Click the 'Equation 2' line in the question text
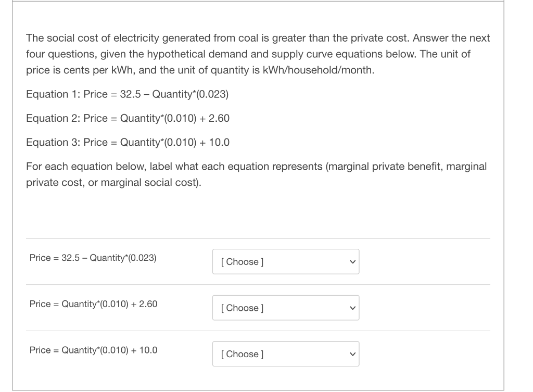The image size is (533, 392). tap(128, 118)
